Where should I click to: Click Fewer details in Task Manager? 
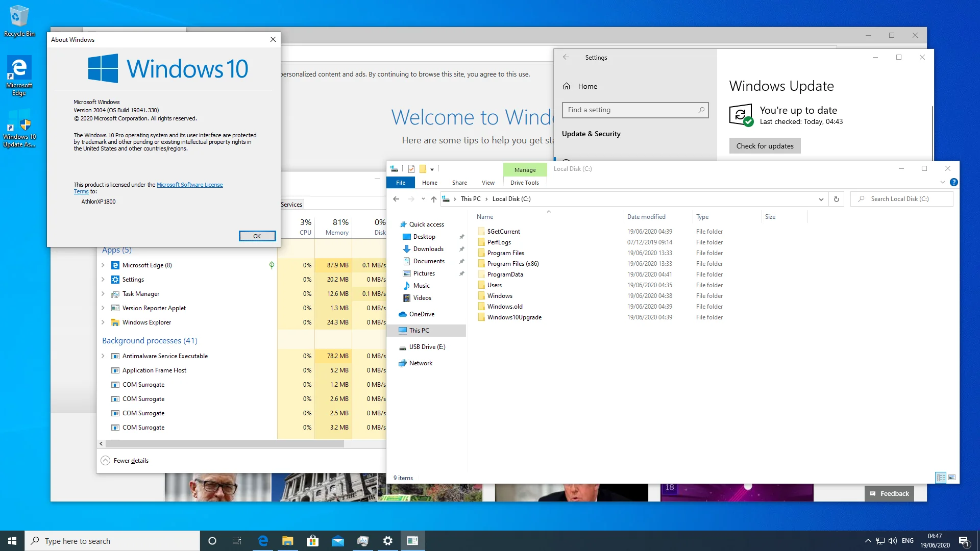[x=125, y=461]
